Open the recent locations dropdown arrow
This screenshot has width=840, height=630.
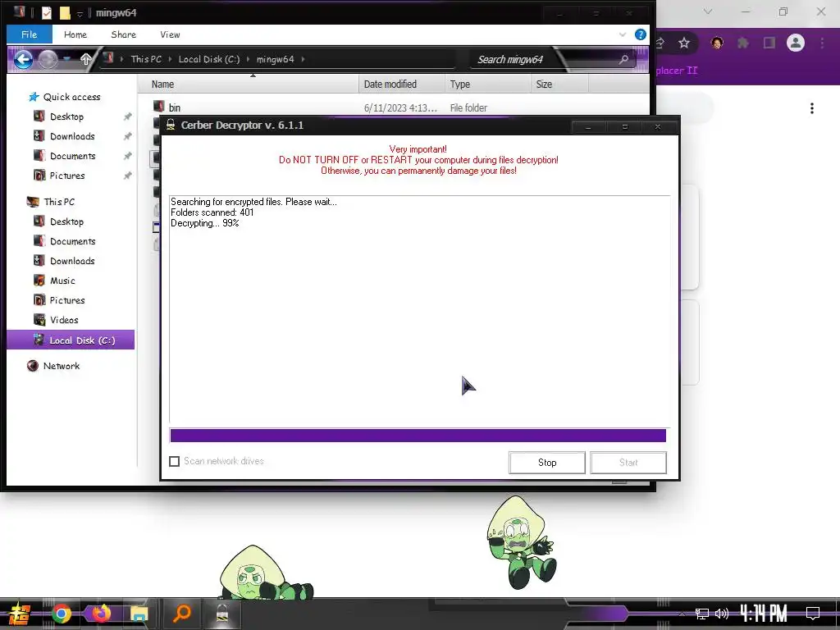pyautogui.click(x=66, y=59)
